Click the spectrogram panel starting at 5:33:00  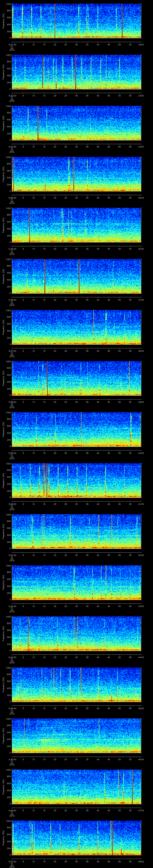(77, 123)
